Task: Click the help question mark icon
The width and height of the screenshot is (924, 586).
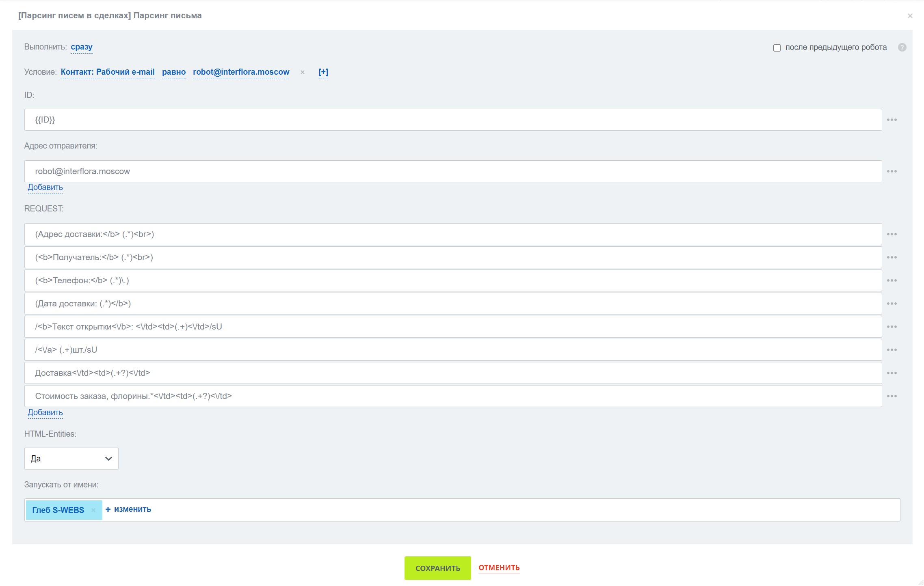Action: pos(902,47)
